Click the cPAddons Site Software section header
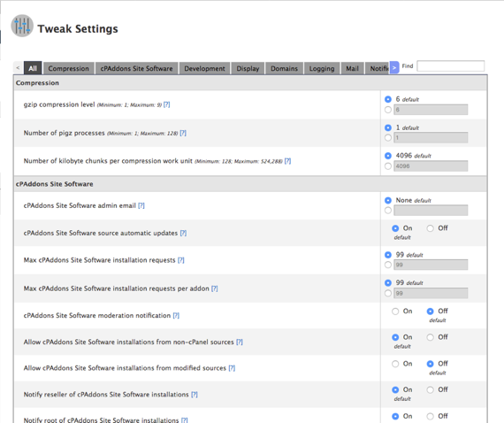 pos(251,184)
